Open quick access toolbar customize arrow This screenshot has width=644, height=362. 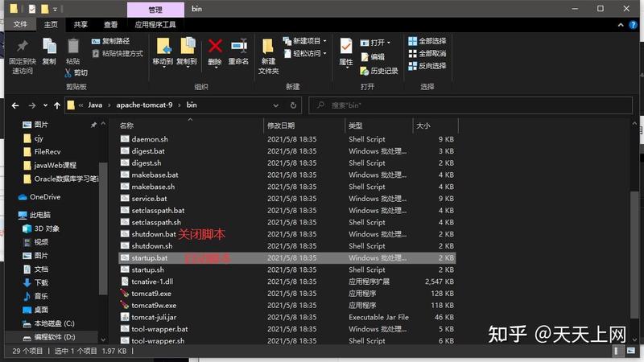pyautogui.click(x=55, y=9)
